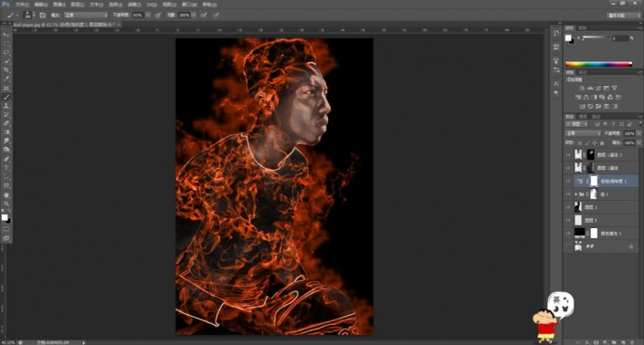Image resolution: width=644 pixels, height=345 pixels.
Task: Select the Quick Selection wand tool
Action: pyautogui.click(x=6, y=61)
